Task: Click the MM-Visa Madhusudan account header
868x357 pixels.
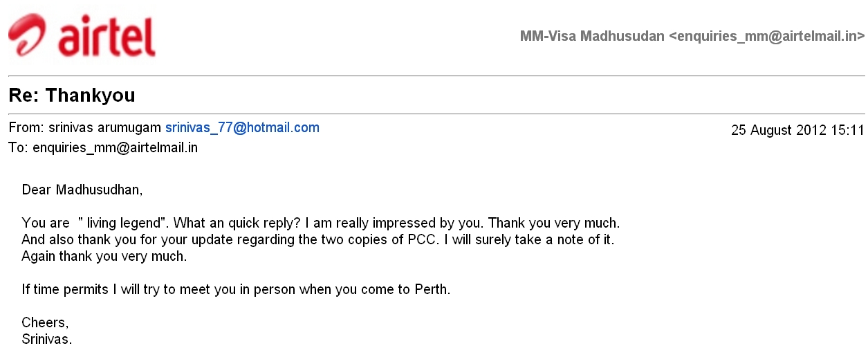Action: [x=692, y=36]
